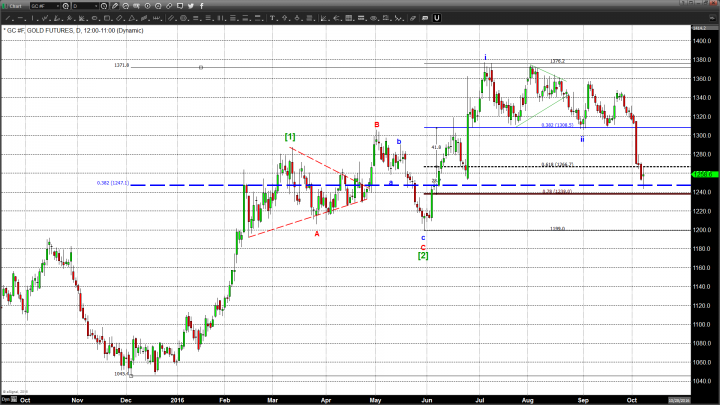
Task: Select the blue dashed 0.382 (1247.1) line
Action: (300, 185)
